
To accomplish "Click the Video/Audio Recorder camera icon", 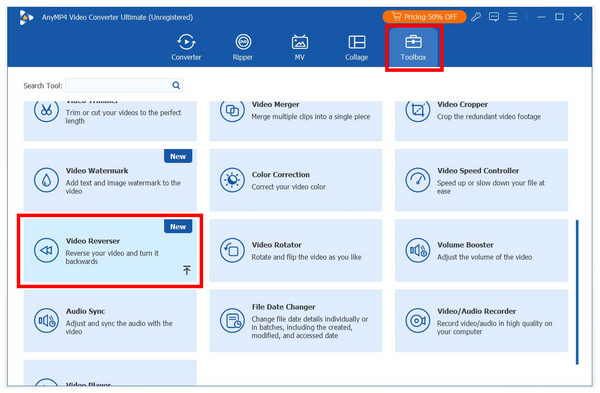I will (418, 321).
